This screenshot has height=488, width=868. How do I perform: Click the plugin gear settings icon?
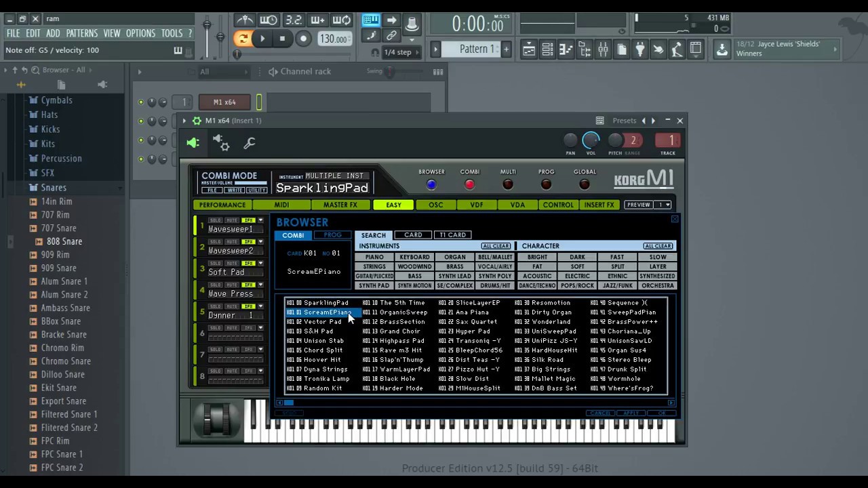(221, 142)
